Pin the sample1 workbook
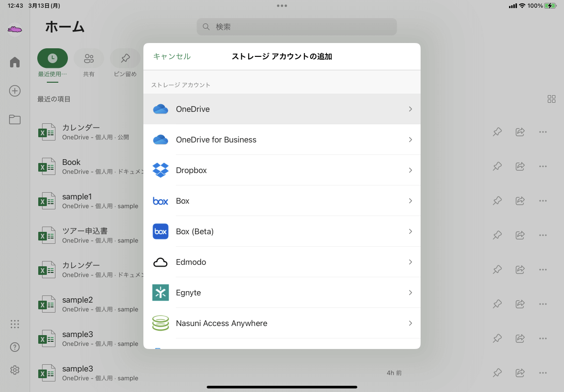Image resolution: width=564 pixels, height=392 pixels. click(497, 201)
